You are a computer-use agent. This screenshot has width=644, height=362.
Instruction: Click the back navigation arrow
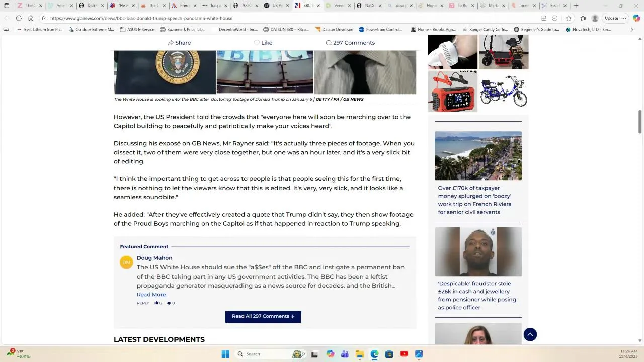[7, 18]
